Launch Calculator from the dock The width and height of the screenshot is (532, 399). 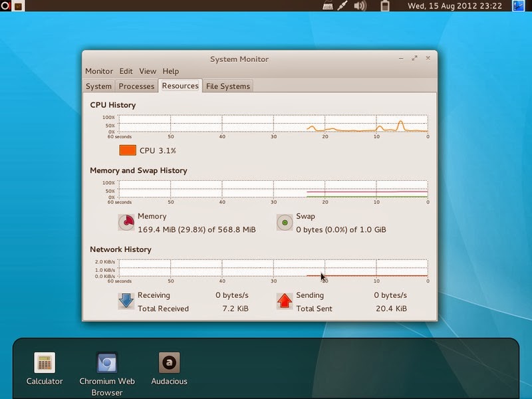tap(44, 362)
